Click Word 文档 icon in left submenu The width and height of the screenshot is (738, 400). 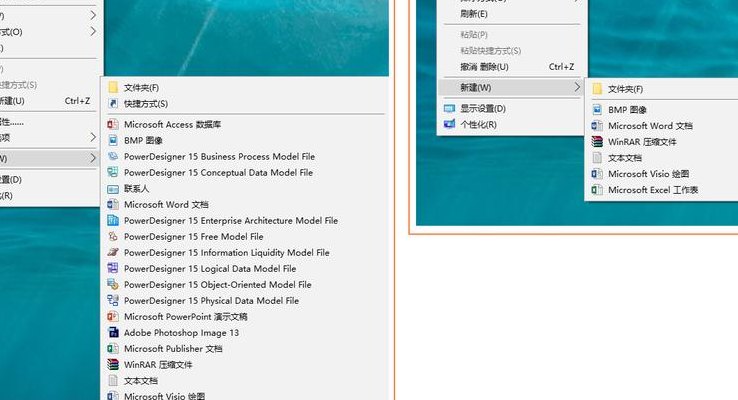113,204
